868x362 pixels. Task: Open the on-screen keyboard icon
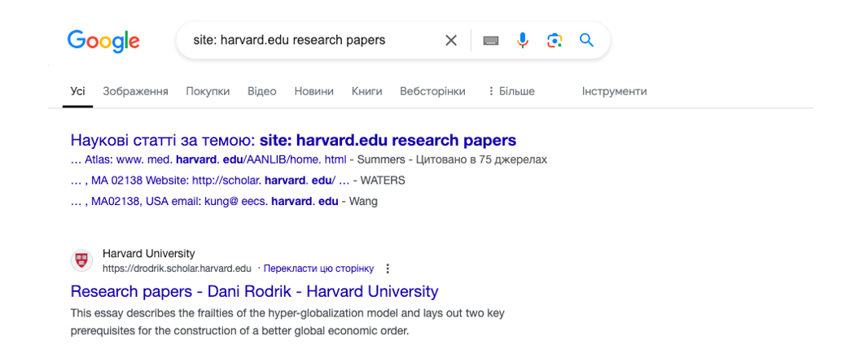click(491, 41)
